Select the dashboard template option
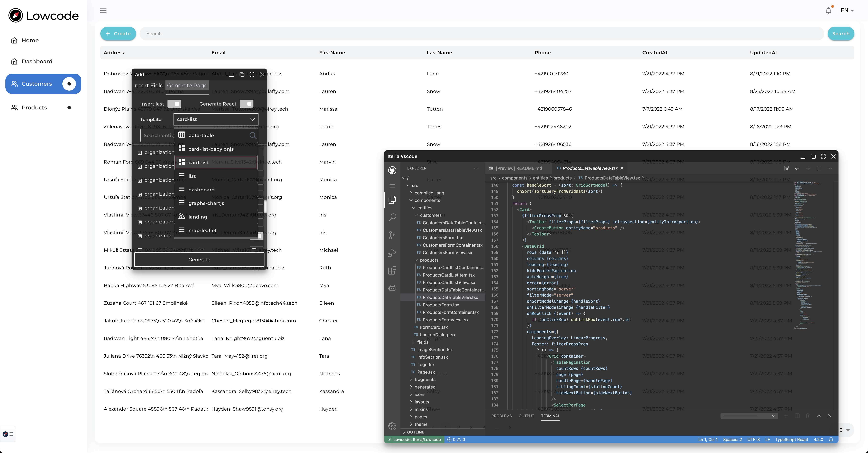Viewport: 868px width, 453px height. [x=202, y=189]
